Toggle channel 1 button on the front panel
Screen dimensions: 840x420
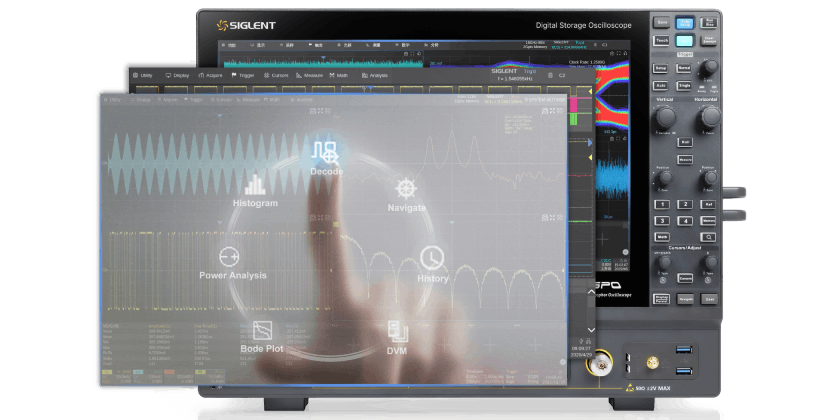coord(661,203)
